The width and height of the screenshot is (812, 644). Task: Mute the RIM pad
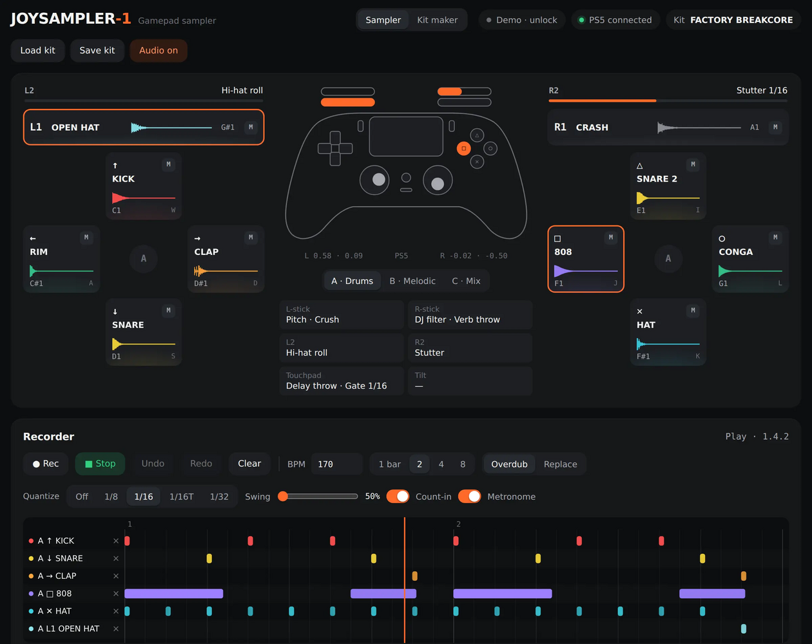pyautogui.click(x=86, y=238)
